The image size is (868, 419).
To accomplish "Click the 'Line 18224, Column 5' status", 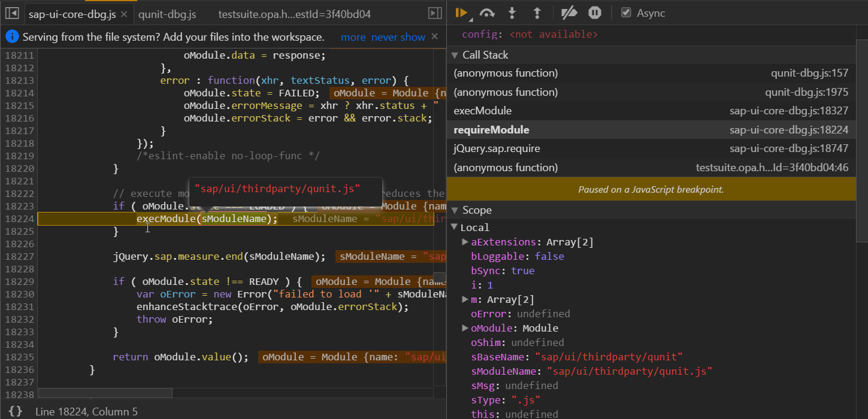I will pos(86,412).
